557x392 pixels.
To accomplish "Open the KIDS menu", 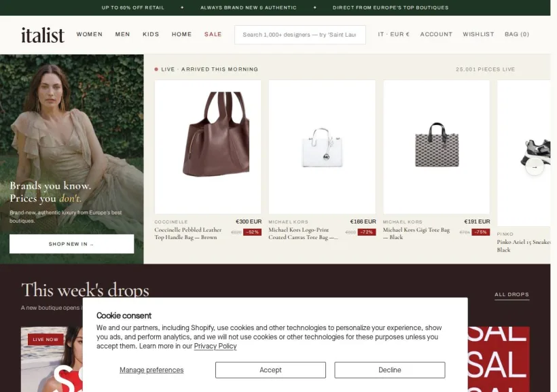I will 151,35.
